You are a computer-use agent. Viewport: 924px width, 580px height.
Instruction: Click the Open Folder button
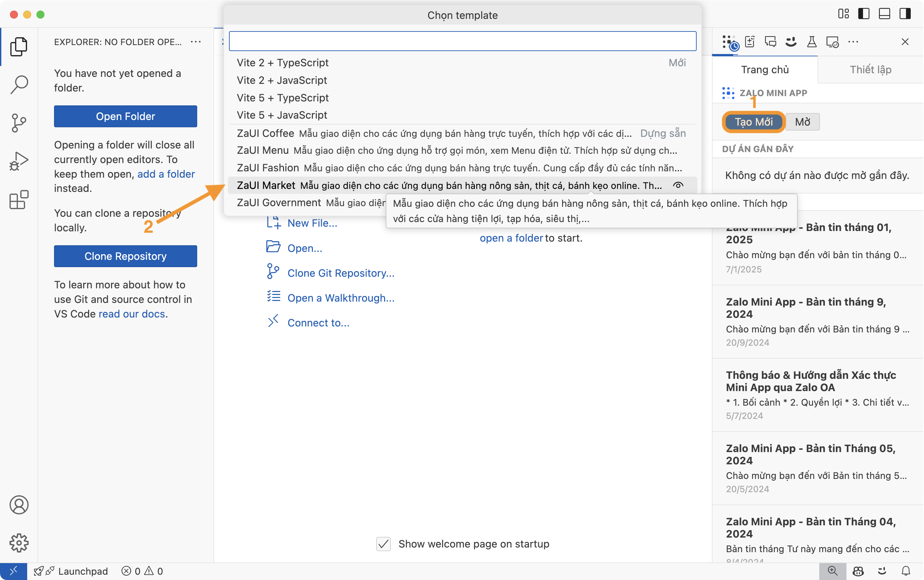coord(125,116)
